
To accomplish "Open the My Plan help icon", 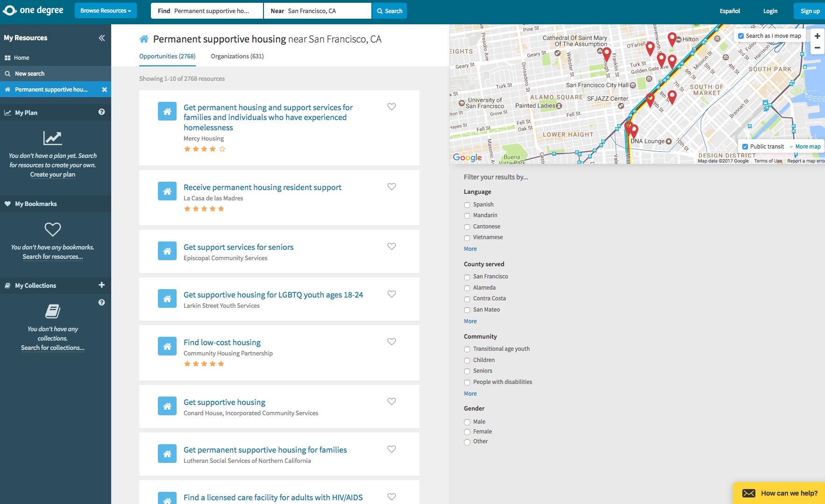I will (x=101, y=112).
